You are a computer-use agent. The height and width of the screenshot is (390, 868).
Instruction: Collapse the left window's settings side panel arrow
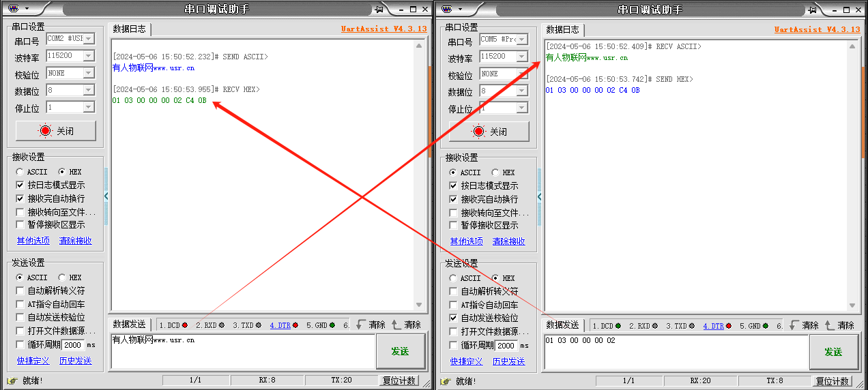pyautogui.click(x=106, y=196)
